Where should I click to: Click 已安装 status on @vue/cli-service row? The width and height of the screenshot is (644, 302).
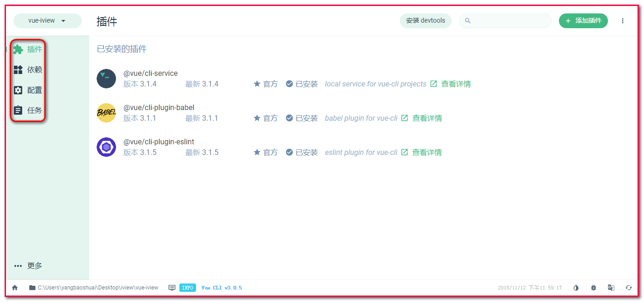click(302, 84)
